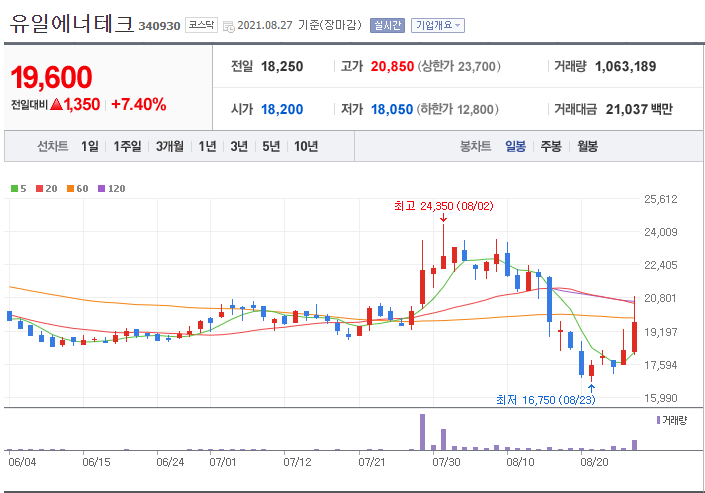The image size is (705, 493).
Task: Click the red up-triangle change indicator
Action: pyautogui.click(x=57, y=105)
